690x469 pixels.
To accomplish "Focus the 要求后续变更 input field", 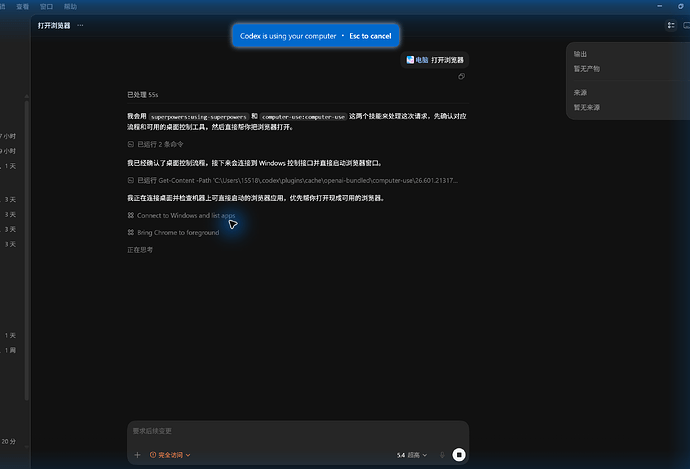I will [x=298, y=431].
